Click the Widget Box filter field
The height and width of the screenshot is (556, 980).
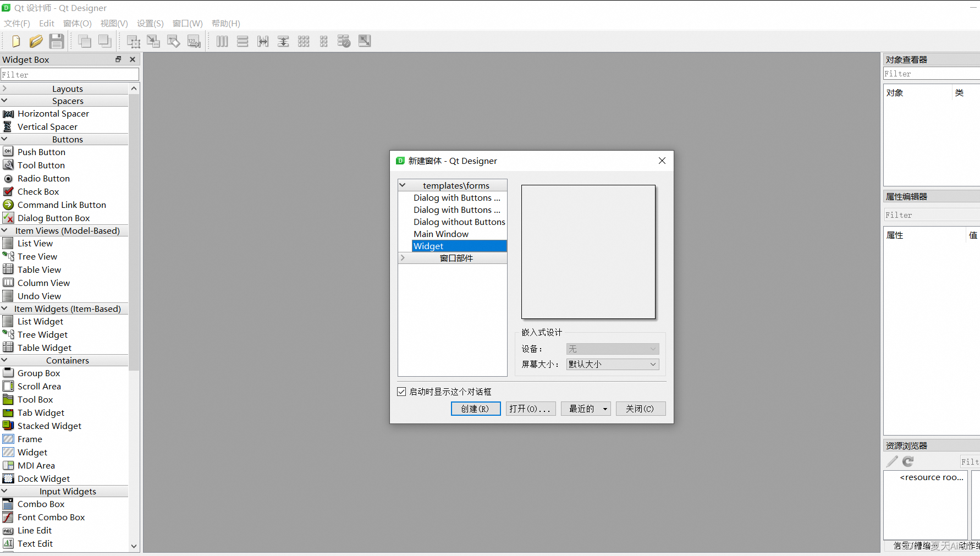[69, 74]
